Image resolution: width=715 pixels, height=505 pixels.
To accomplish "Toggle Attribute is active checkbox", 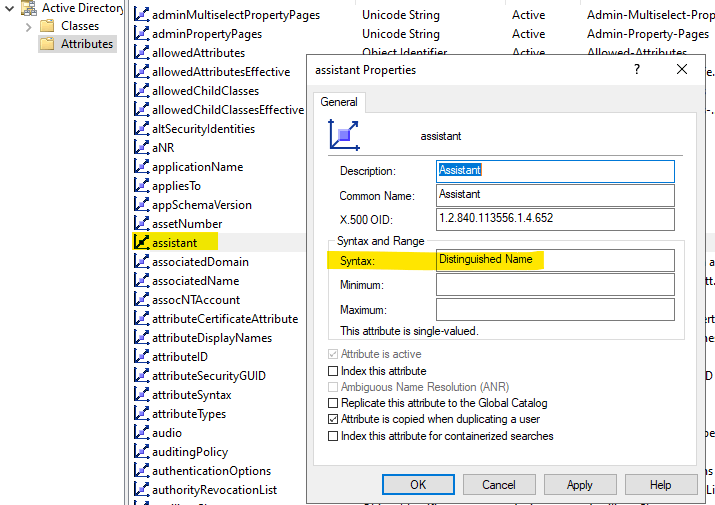I will (x=333, y=354).
